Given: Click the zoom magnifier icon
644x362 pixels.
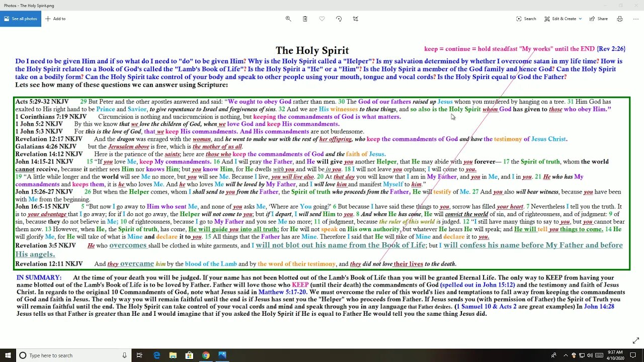Looking at the screenshot, I should pyautogui.click(x=288, y=19).
